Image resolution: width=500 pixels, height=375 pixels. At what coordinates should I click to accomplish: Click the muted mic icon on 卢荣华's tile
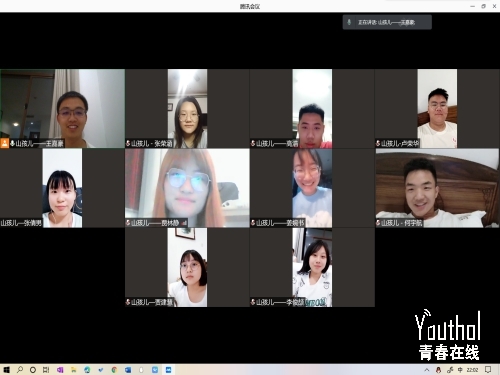tap(378, 144)
